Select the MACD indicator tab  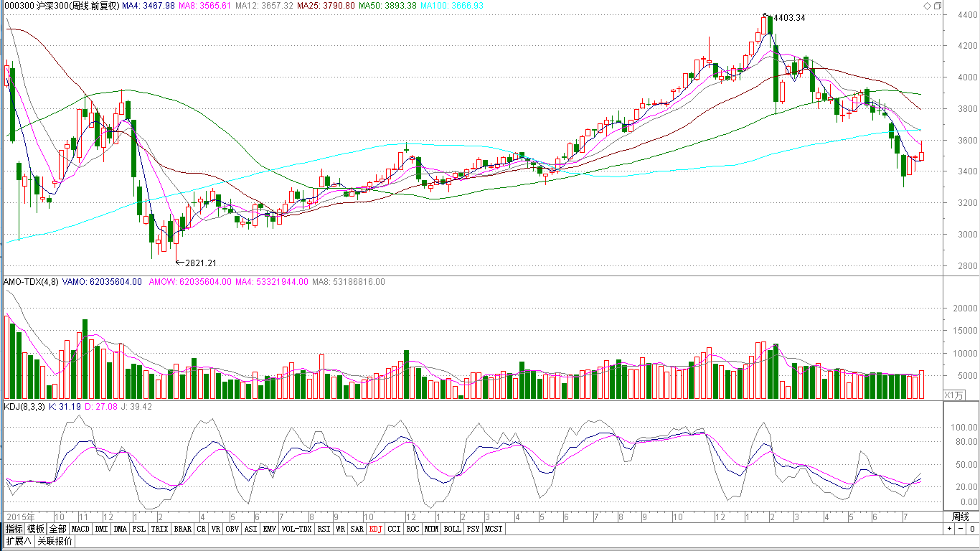click(x=80, y=529)
